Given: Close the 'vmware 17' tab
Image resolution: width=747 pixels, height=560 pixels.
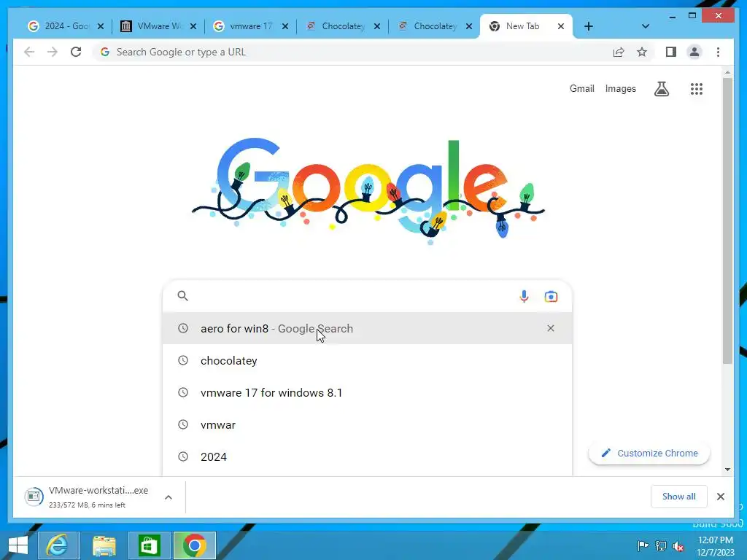Looking at the screenshot, I should click(x=285, y=26).
